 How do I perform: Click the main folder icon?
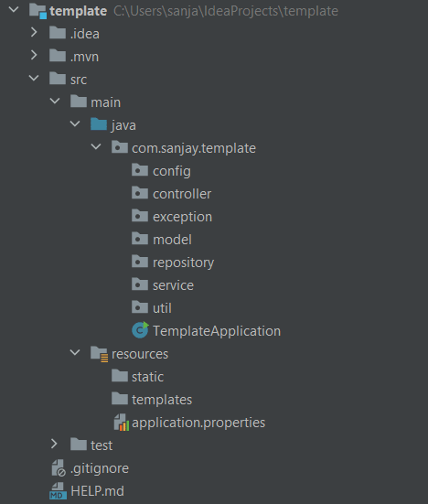[x=79, y=102]
